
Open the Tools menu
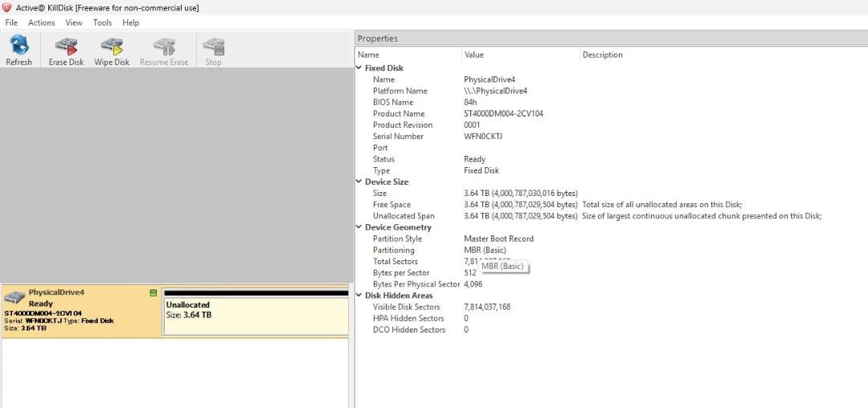[x=102, y=22]
